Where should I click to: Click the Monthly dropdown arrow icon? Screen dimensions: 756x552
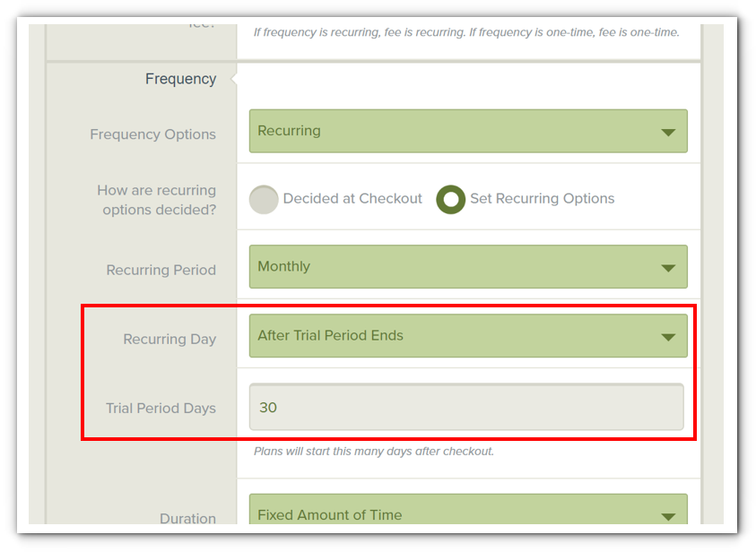pos(668,268)
